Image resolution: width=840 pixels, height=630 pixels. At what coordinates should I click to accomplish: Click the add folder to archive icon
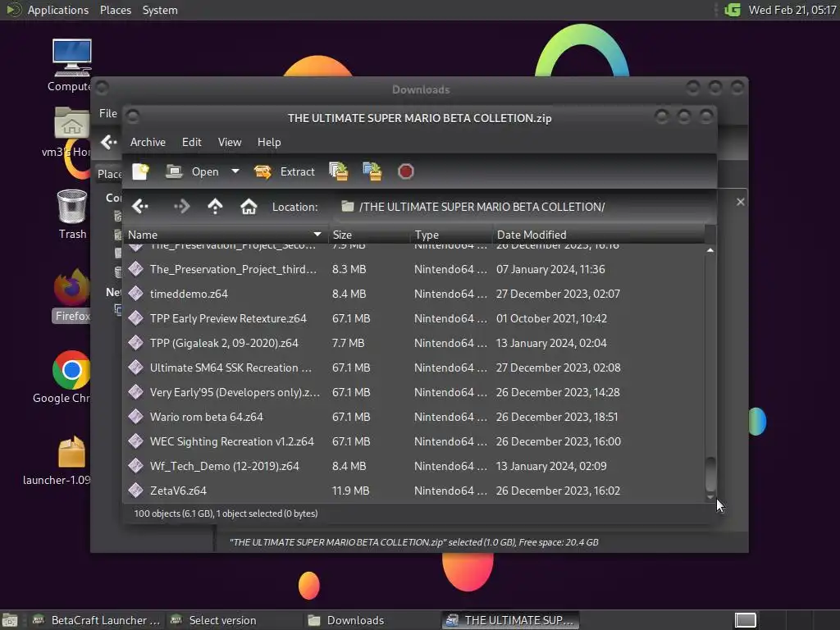pyautogui.click(x=372, y=171)
